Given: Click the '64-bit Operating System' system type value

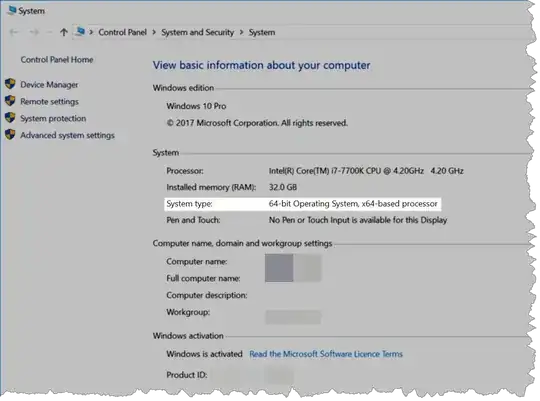Looking at the screenshot, I should 353,204.
